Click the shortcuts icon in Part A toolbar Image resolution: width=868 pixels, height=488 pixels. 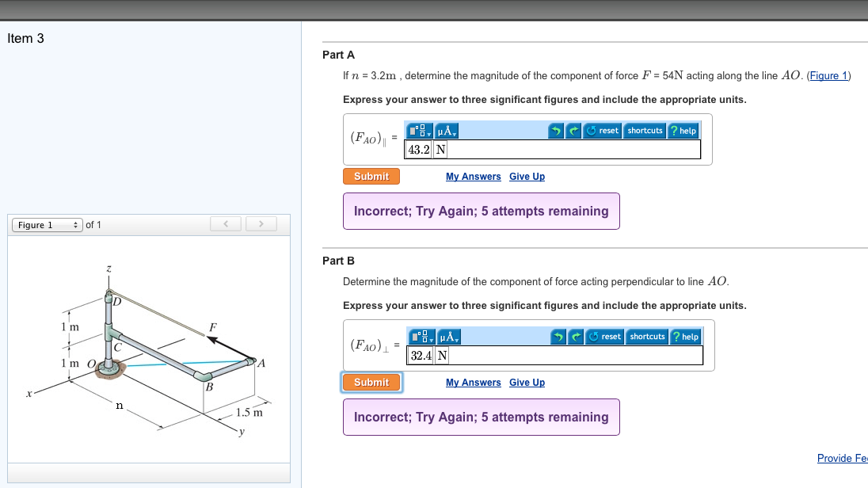pyautogui.click(x=645, y=130)
